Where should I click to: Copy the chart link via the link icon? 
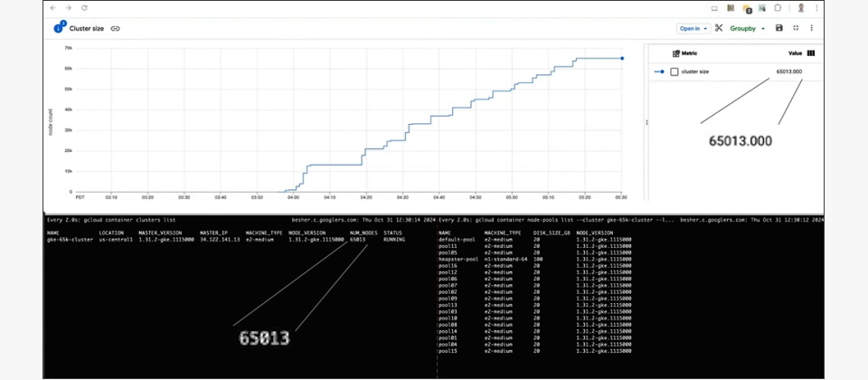(x=115, y=29)
